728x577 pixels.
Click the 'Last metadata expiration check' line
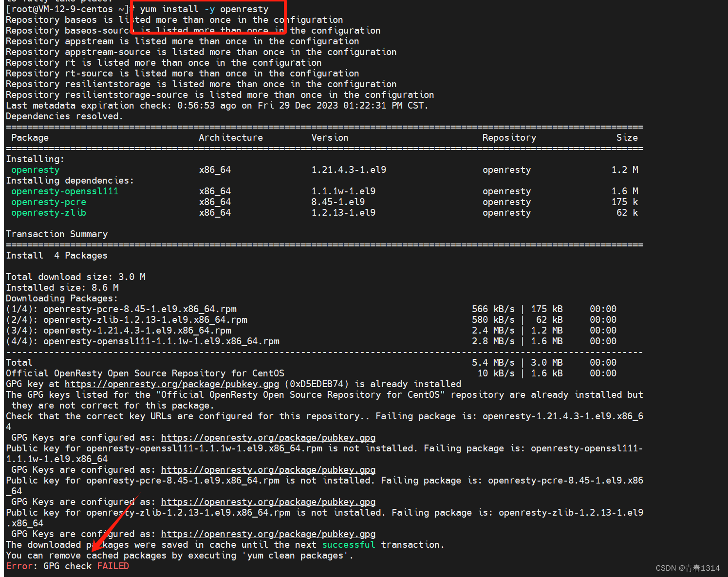217,106
